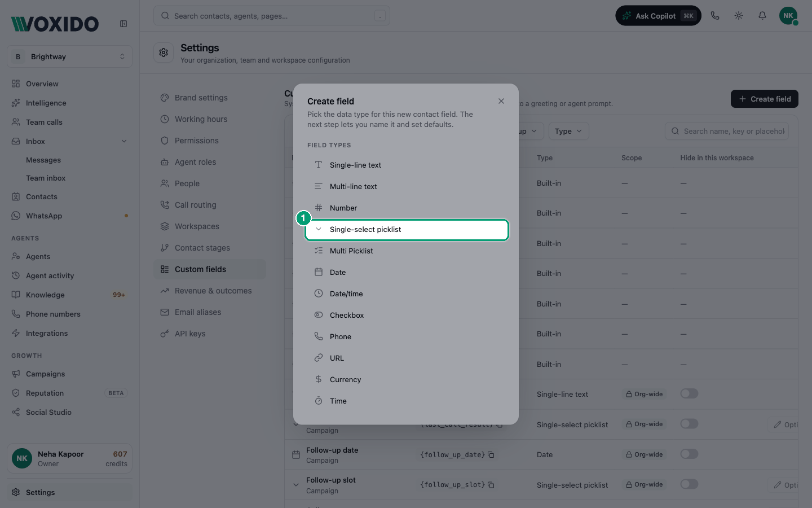Image resolution: width=812 pixels, height=508 pixels.
Task: Open Agents page
Action: tap(70, 256)
